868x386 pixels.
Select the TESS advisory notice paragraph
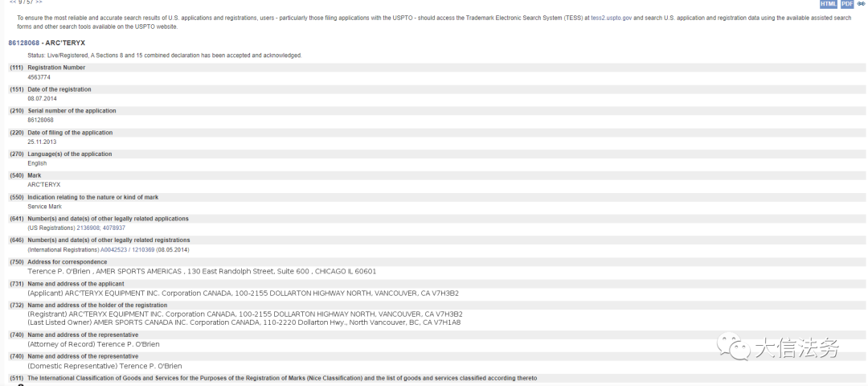434,23
